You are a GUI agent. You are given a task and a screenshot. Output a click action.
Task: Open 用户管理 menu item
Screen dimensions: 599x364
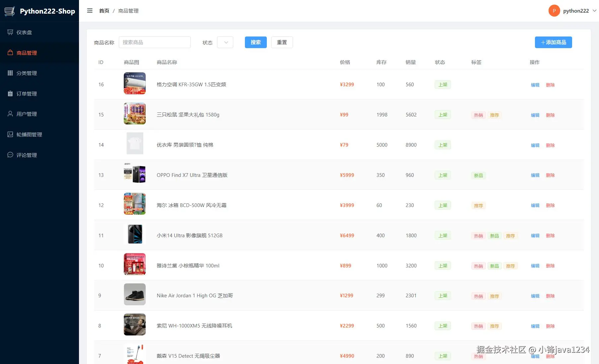pyautogui.click(x=39, y=114)
